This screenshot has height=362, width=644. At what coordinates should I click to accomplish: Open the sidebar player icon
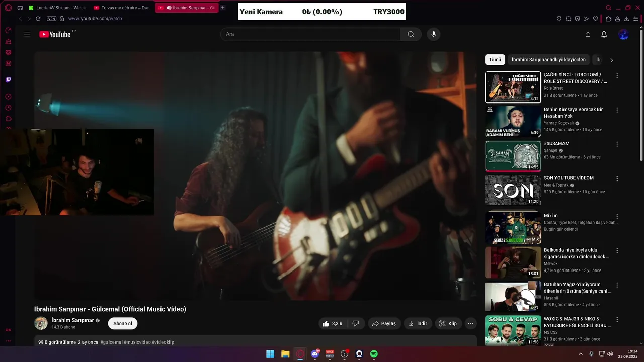[8, 97]
